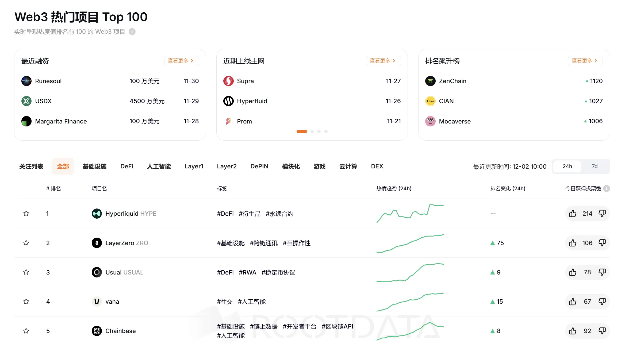Screen dimensions: 644x344
Task: Click the ZenChain logo in 排名飙升榜
Action: [x=430, y=81]
